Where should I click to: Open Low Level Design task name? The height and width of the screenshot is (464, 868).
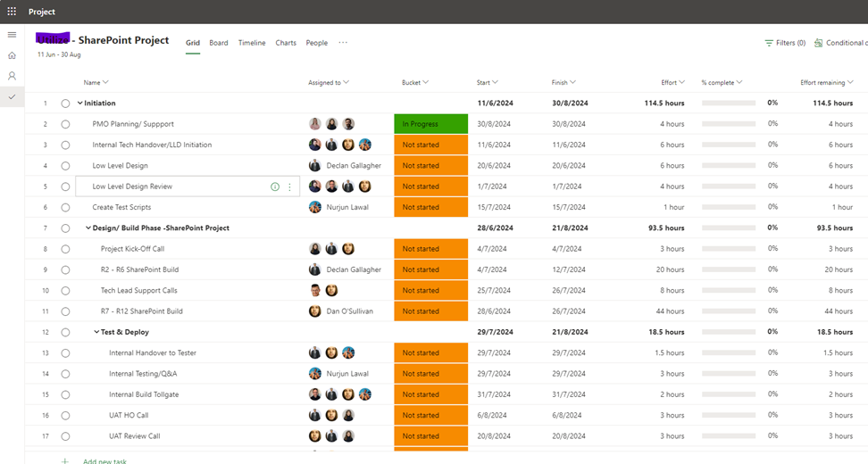[x=121, y=165]
